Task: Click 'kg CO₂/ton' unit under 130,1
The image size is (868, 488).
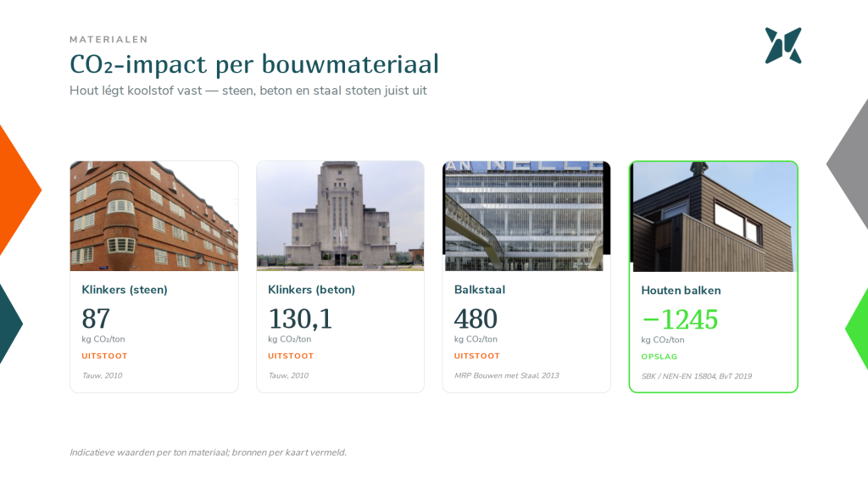Action: [x=290, y=339]
